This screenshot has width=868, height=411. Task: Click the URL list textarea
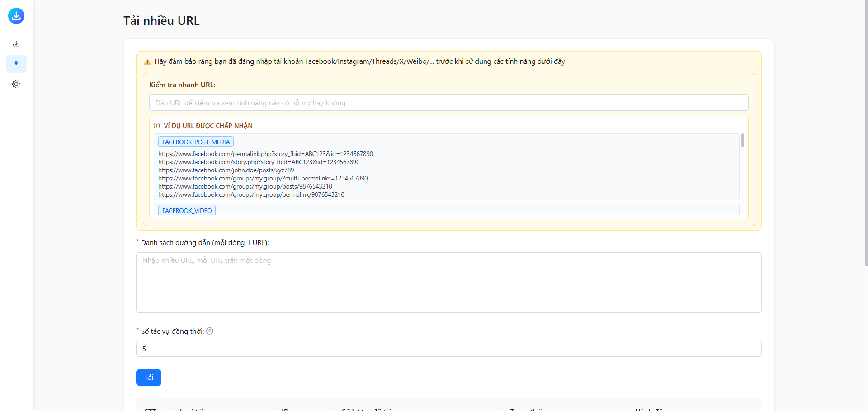point(448,283)
